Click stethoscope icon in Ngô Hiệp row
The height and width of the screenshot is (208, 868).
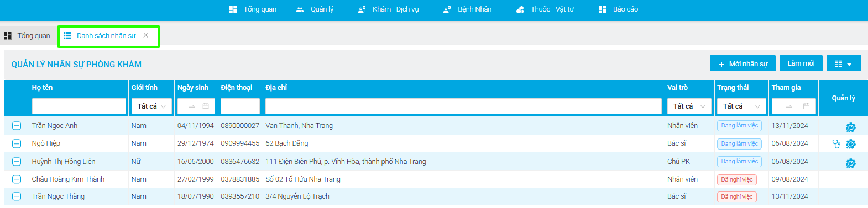point(836,144)
